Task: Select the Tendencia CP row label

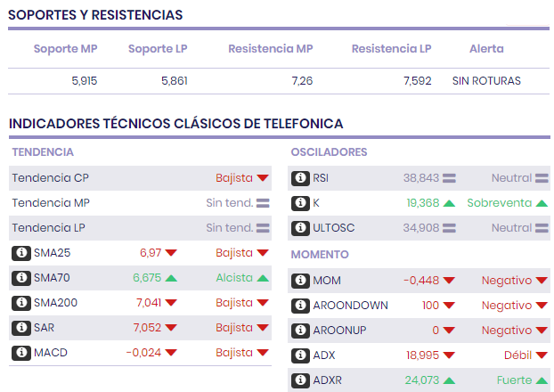Action: pos(50,178)
